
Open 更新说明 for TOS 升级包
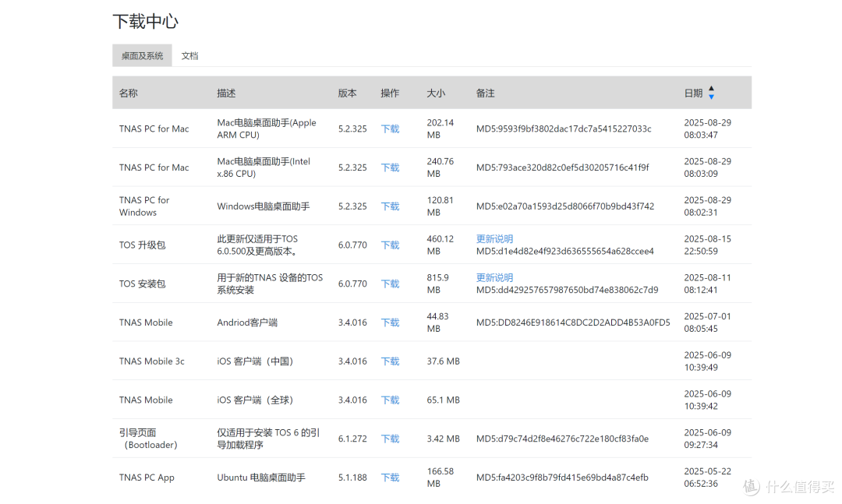click(494, 239)
